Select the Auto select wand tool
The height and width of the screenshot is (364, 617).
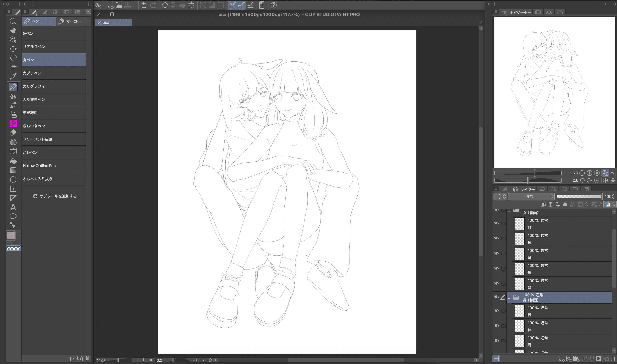13,67
